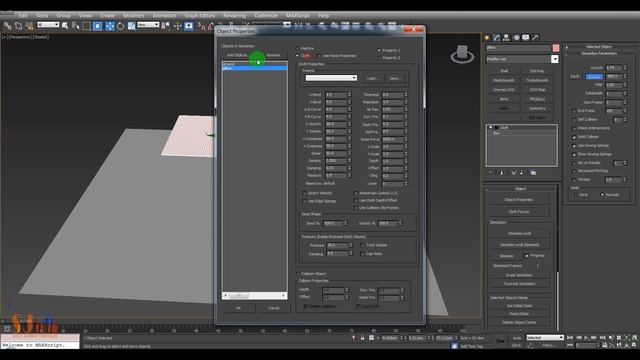
Task: Click the Unlink Selection toolbar icon
Action: [18, 26]
